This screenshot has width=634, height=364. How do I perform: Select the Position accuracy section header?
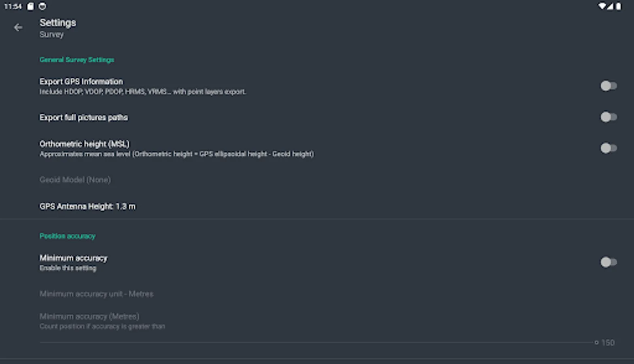67,236
